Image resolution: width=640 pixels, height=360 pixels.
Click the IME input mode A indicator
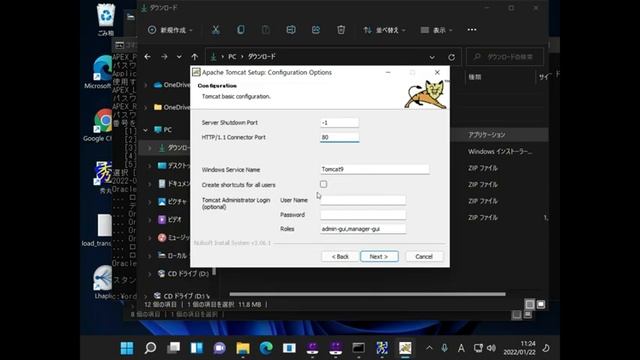[461, 348]
